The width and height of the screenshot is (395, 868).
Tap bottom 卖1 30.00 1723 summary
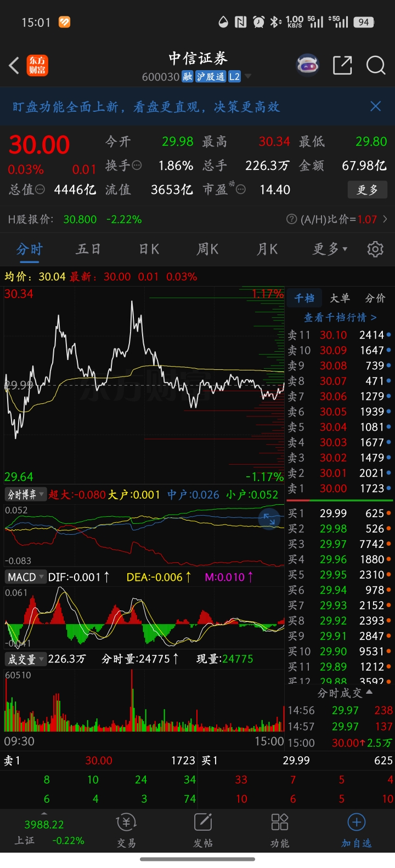click(x=99, y=761)
